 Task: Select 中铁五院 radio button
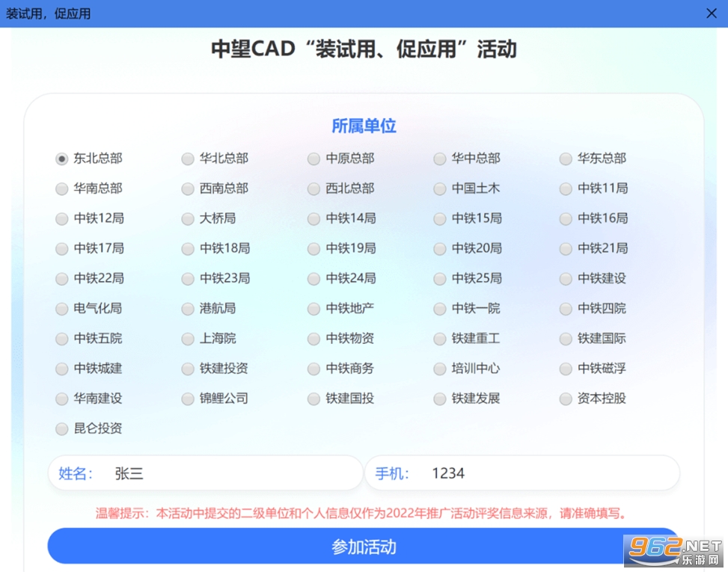pos(62,339)
